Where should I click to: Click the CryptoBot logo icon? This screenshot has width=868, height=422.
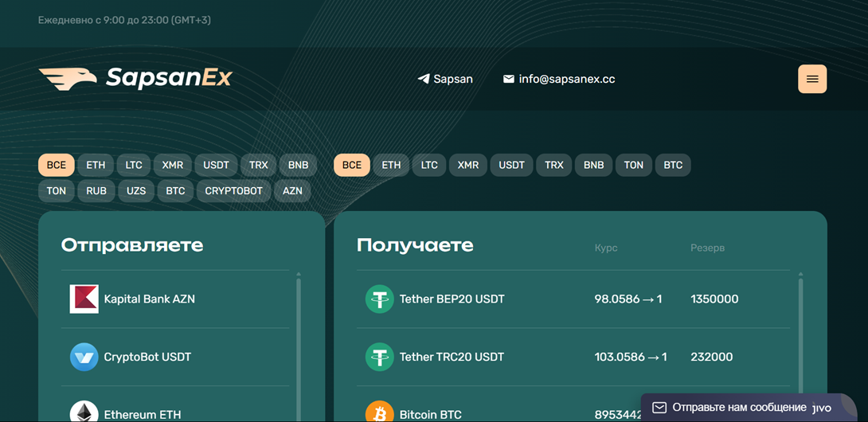coord(84,357)
